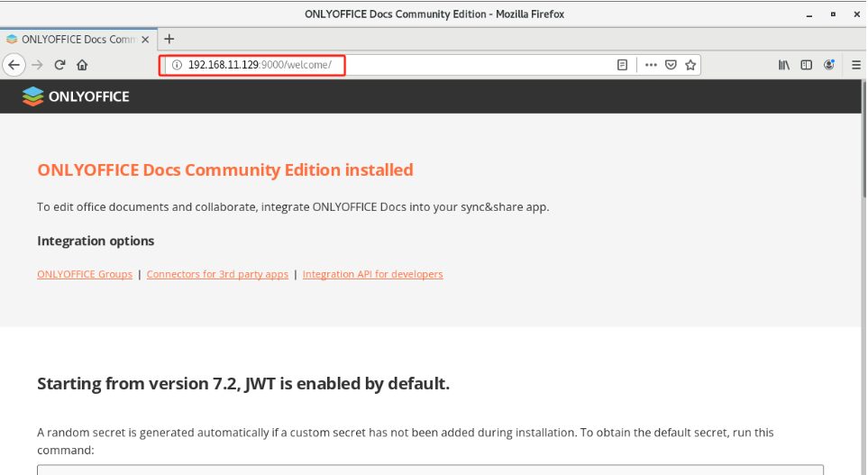The width and height of the screenshot is (868, 475).
Task: Save page to Pocket
Action: pos(671,65)
